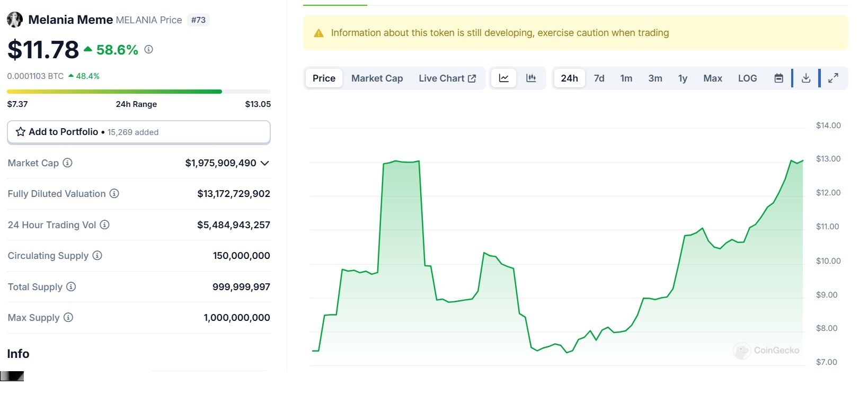
Task: Click the Melania Meme coin logo
Action: coord(15,20)
